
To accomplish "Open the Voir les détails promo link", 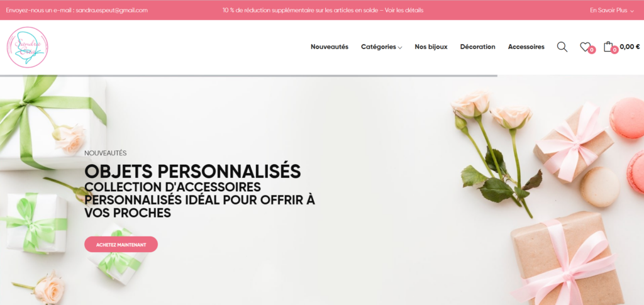I will (x=404, y=10).
